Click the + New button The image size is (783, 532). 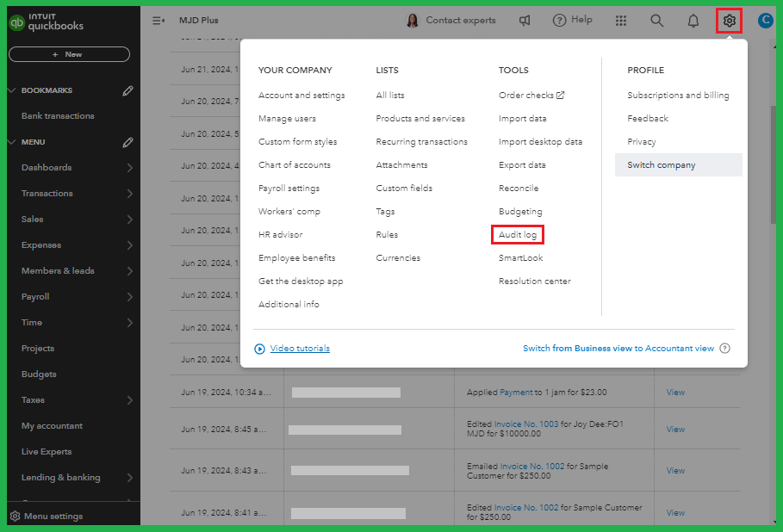click(x=70, y=54)
